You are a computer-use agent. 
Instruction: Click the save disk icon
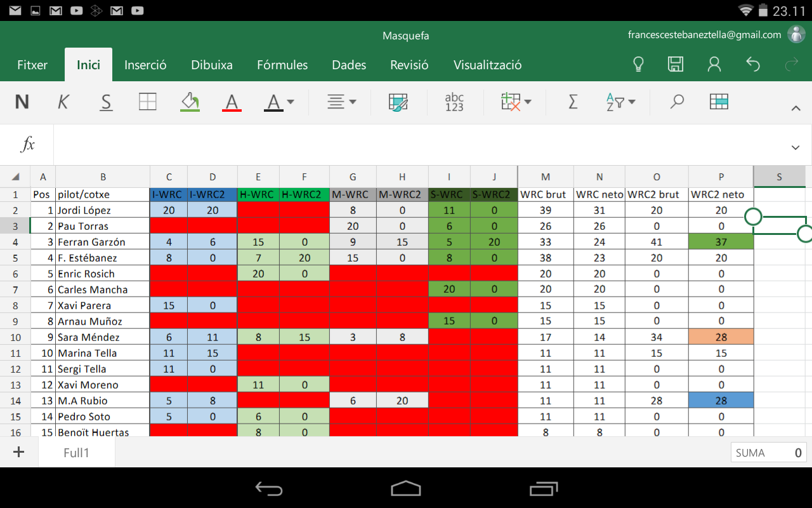point(676,64)
